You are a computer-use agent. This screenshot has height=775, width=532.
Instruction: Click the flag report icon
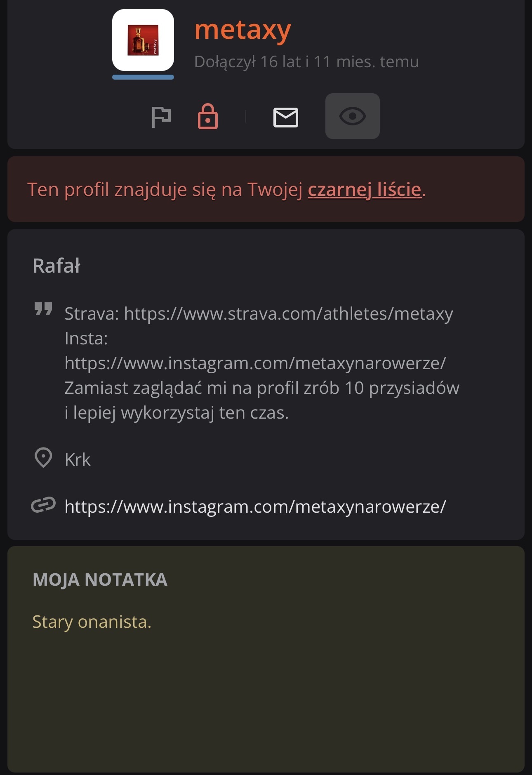[161, 117]
